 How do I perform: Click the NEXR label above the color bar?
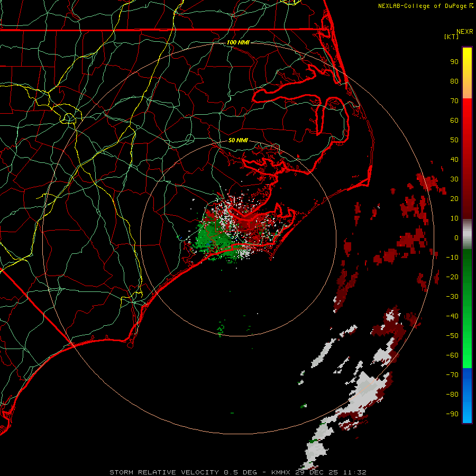(x=465, y=32)
